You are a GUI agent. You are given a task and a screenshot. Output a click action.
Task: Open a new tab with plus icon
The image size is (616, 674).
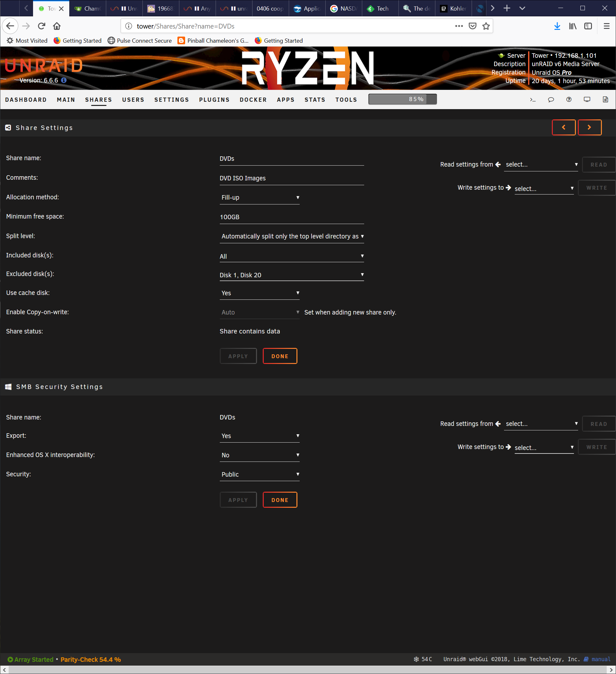point(507,8)
